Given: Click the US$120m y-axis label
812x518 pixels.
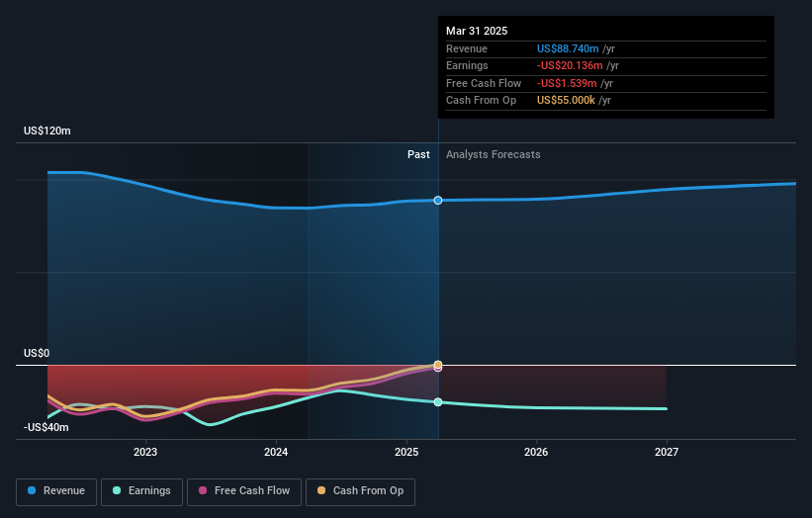Looking at the screenshot, I should 47,130.
